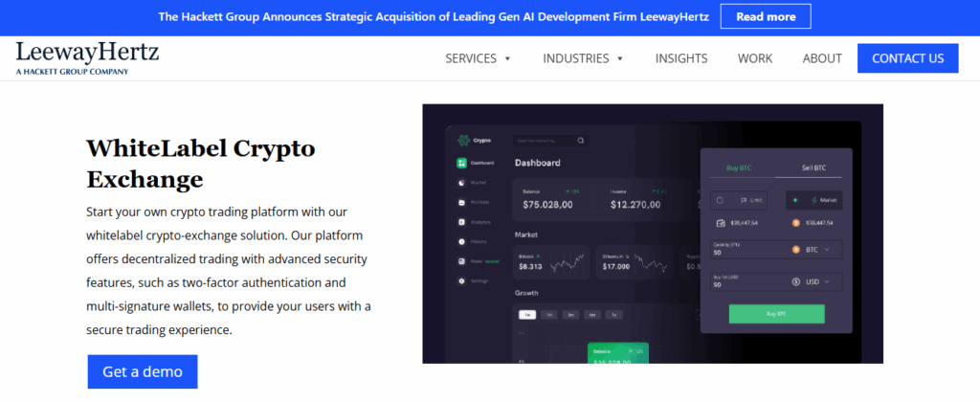Open the INSIGHTS menu item
The image size is (980, 402).
[681, 58]
